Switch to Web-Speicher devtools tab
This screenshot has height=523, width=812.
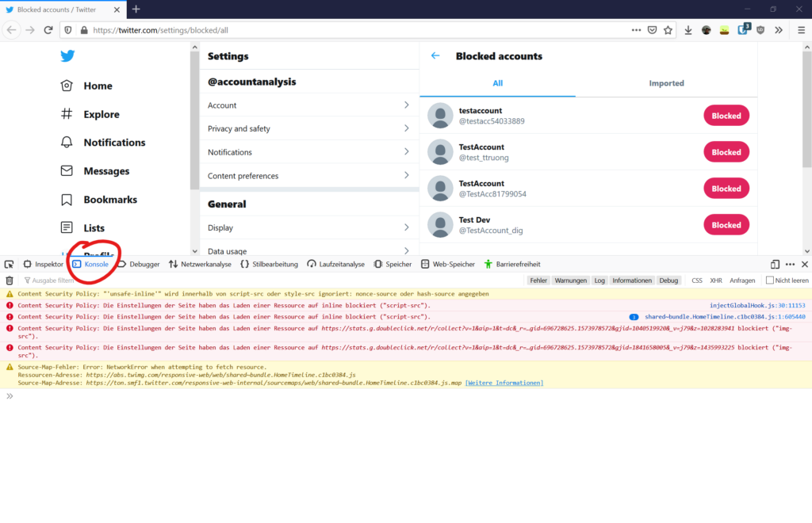pyautogui.click(x=448, y=265)
